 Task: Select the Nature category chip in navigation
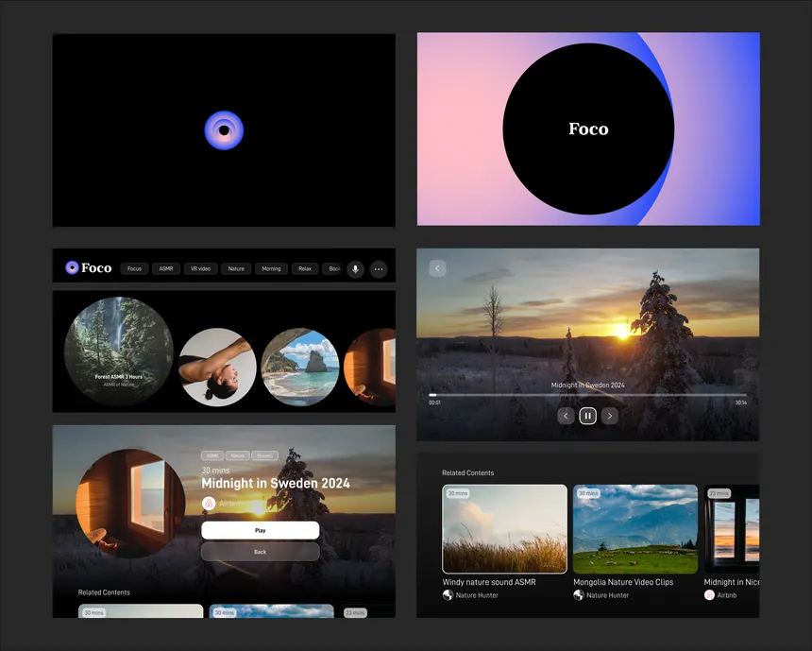(x=236, y=268)
